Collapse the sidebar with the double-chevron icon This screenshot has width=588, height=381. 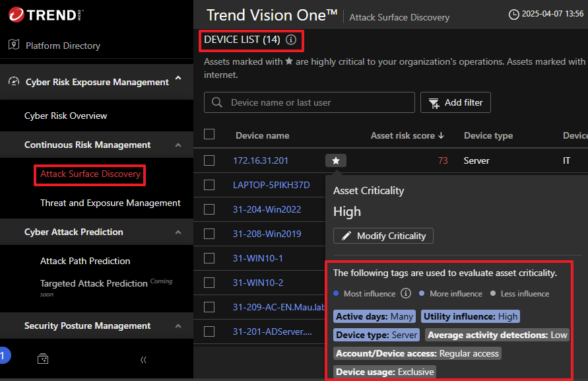click(x=143, y=359)
